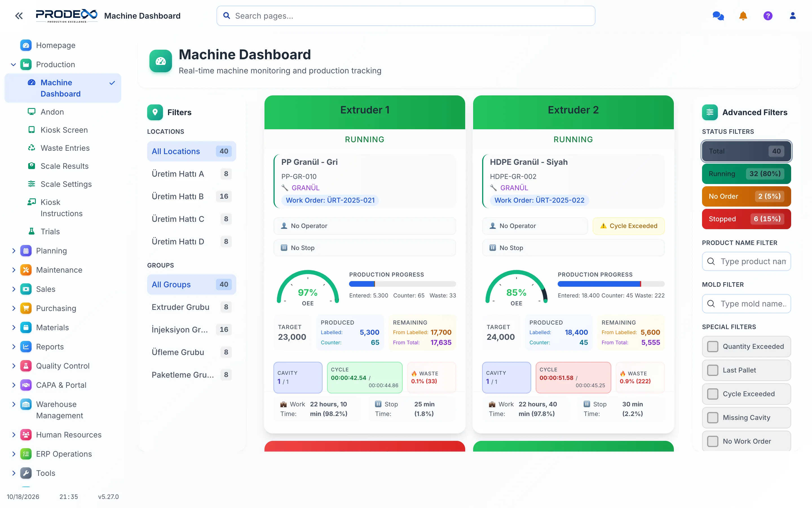Filter by Stopped status
812x508 pixels.
(x=746, y=219)
